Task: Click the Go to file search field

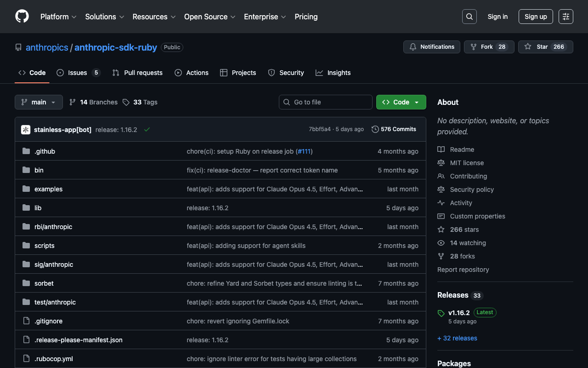Action: coord(326,102)
